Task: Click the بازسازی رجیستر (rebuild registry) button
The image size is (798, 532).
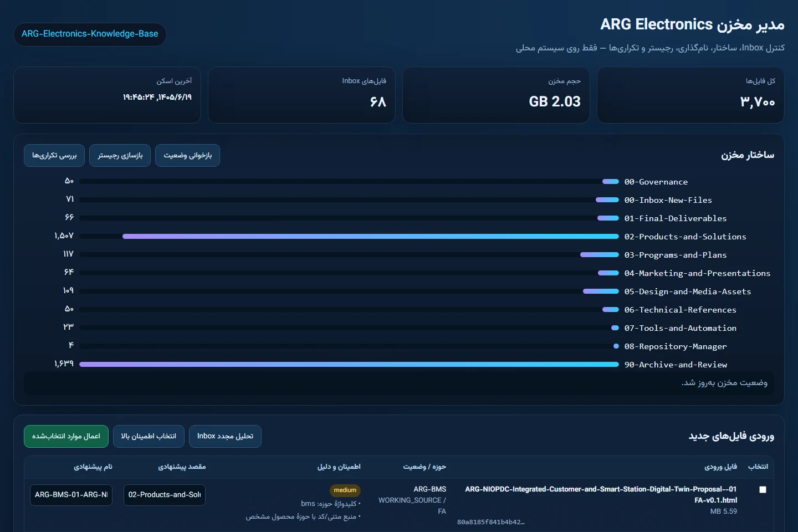Action: point(120,155)
